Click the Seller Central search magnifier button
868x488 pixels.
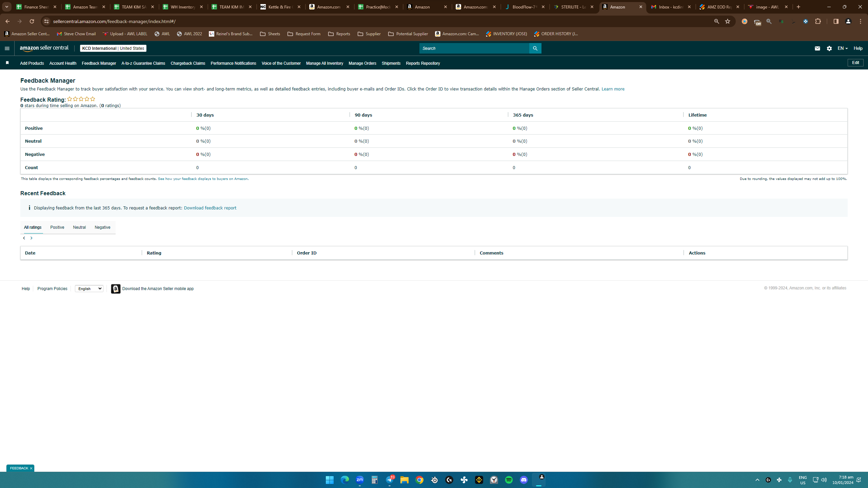[x=535, y=48]
